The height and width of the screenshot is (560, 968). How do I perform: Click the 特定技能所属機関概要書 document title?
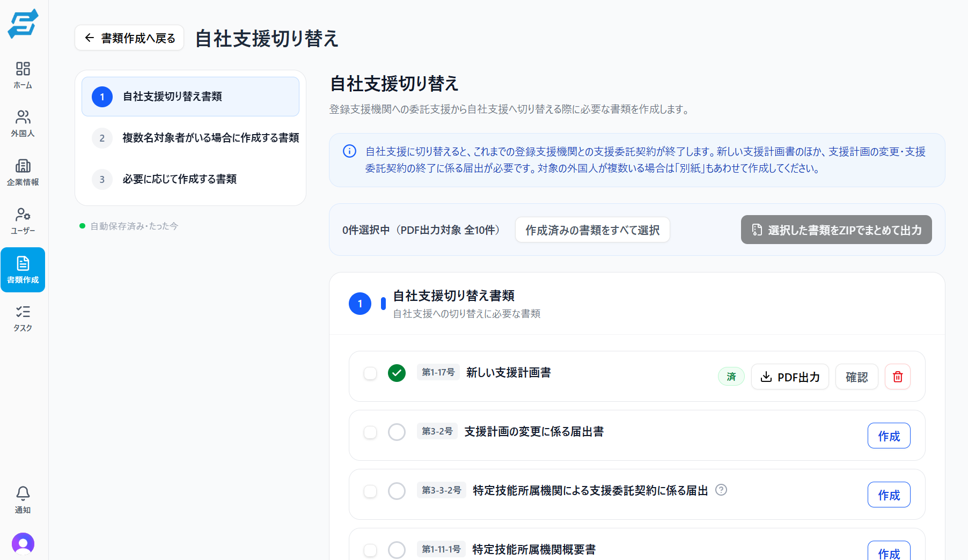click(x=534, y=549)
